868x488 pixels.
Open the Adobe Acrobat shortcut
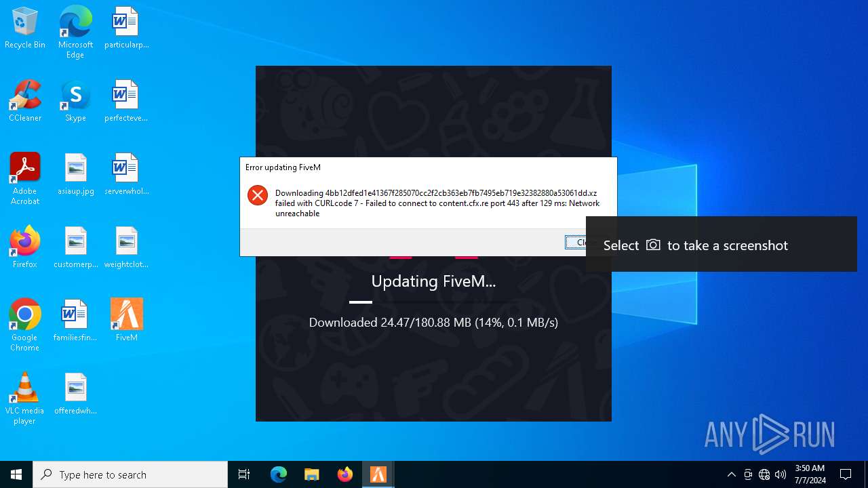click(x=25, y=178)
